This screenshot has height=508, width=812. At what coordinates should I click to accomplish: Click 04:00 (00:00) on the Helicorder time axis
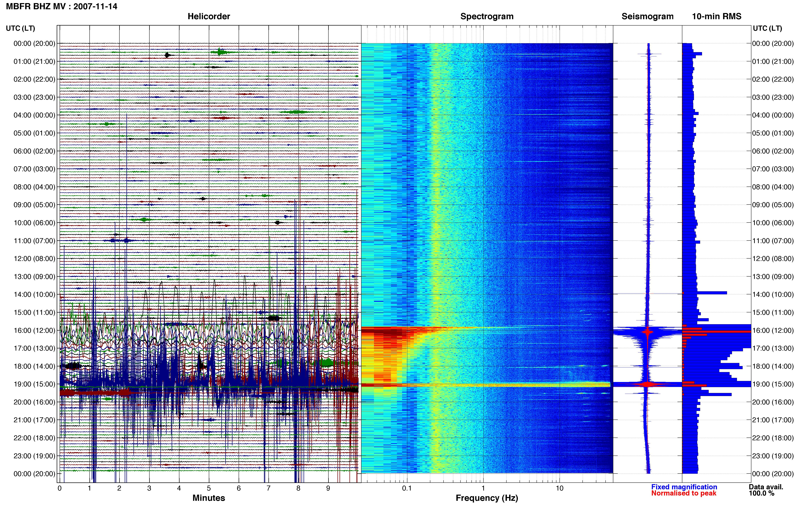[34, 115]
